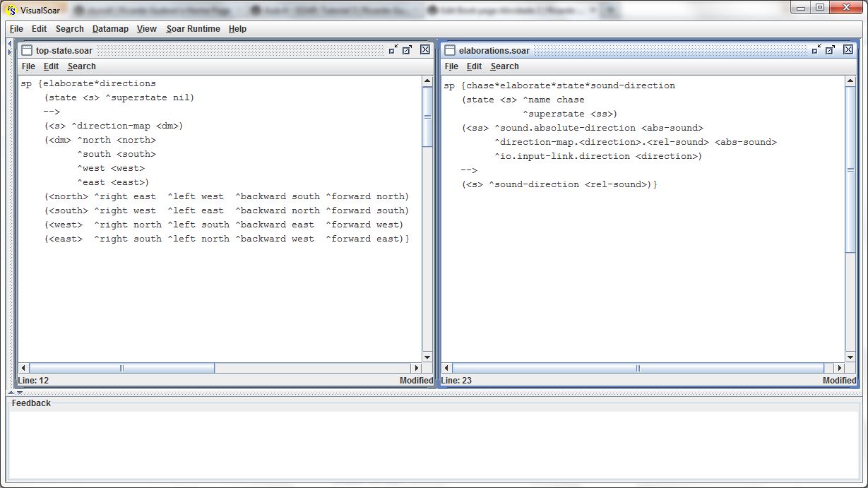Open File menu in top-state.soar window
The image size is (868, 488).
28,66
